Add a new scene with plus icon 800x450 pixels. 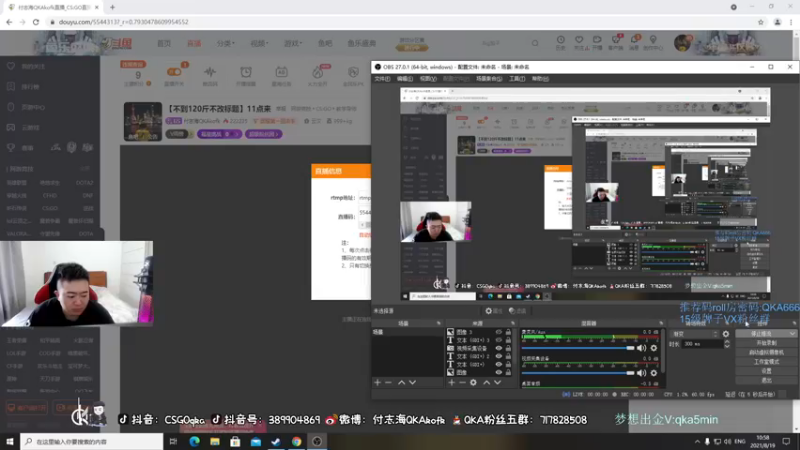(378, 383)
